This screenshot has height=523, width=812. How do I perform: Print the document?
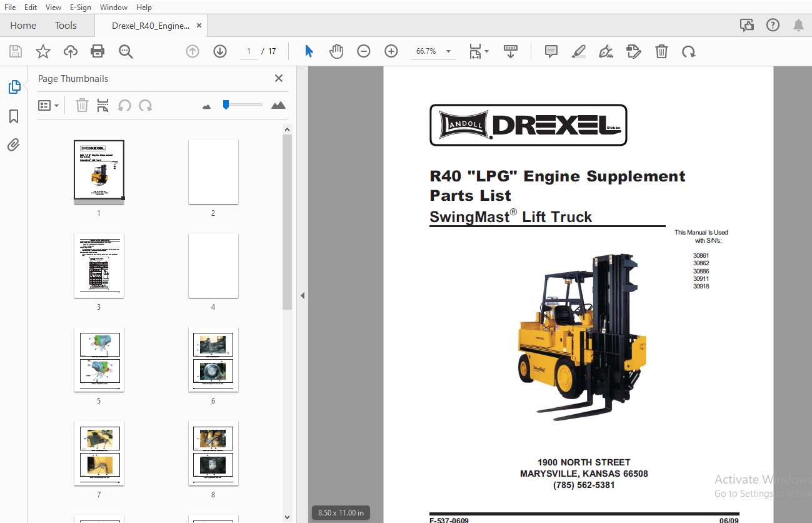click(x=98, y=51)
